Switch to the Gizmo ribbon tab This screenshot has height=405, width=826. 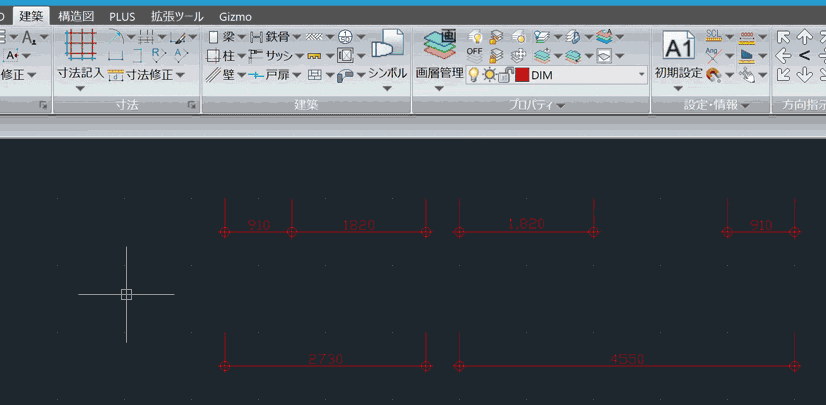(235, 17)
